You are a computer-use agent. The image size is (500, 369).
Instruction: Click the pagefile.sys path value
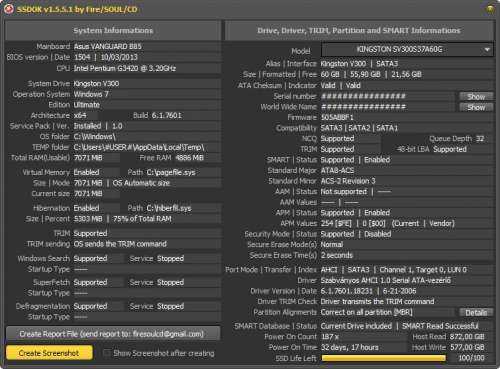point(171,172)
